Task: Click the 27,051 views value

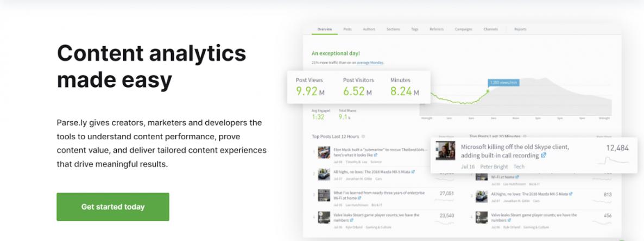Action: click(x=446, y=193)
